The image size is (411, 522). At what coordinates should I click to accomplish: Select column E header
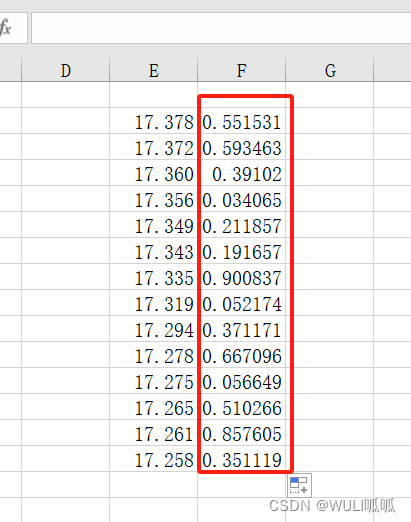(x=154, y=69)
